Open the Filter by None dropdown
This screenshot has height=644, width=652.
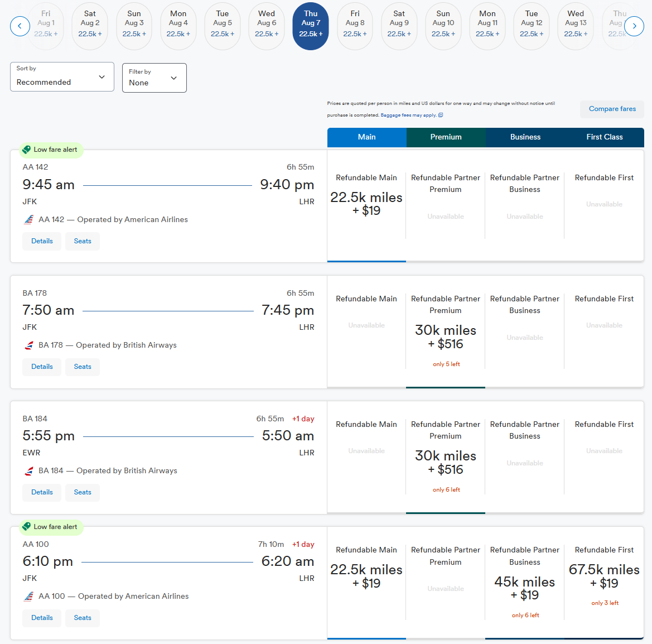click(154, 78)
